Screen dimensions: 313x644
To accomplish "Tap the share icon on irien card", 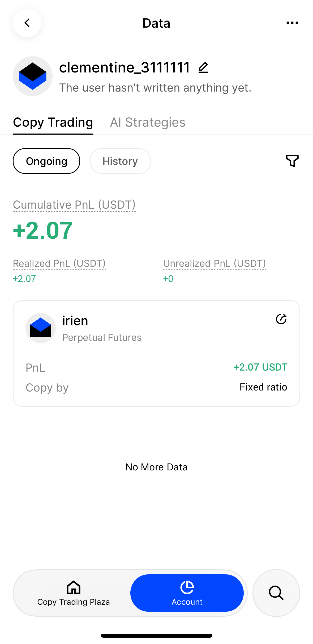I will [281, 319].
